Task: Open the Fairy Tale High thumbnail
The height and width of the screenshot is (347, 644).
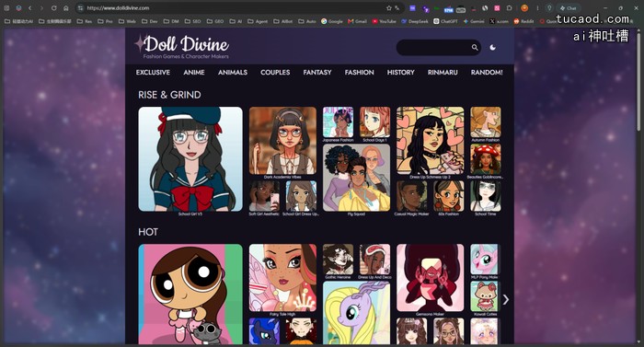Action: (282, 278)
